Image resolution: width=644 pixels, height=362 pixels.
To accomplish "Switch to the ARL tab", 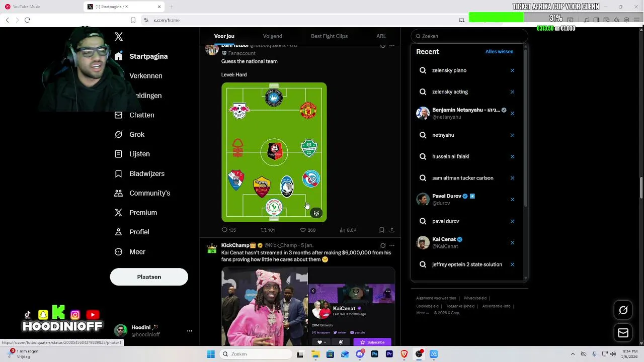I will (381, 36).
